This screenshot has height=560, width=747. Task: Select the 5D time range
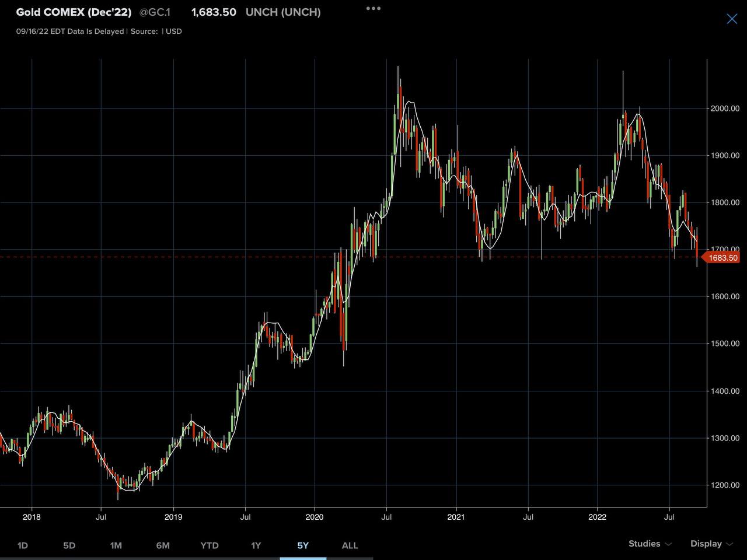click(x=69, y=545)
